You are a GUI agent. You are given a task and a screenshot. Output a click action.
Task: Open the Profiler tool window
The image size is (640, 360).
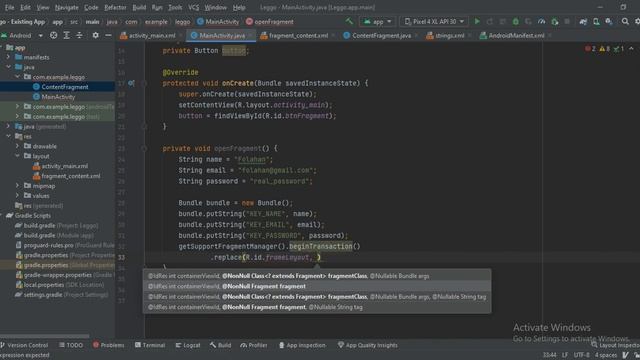coord(253,345)
